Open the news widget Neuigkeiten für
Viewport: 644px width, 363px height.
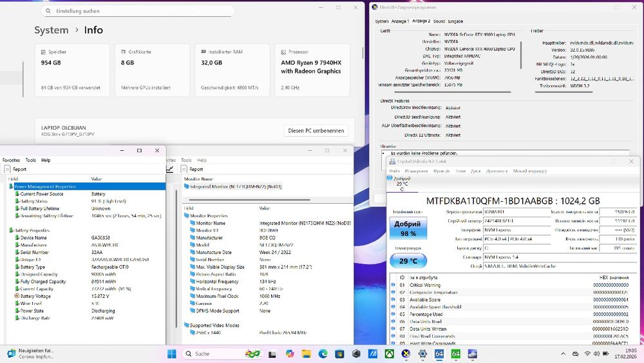31,353
